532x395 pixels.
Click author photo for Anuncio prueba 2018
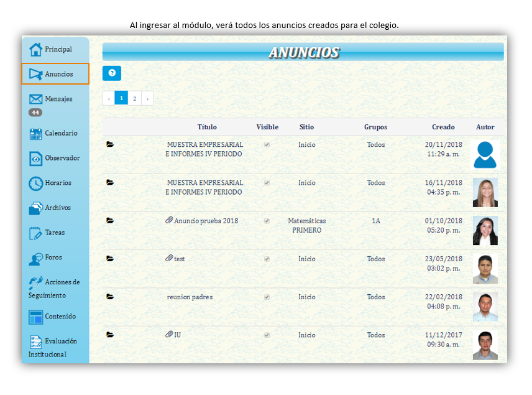click(485, 231)
